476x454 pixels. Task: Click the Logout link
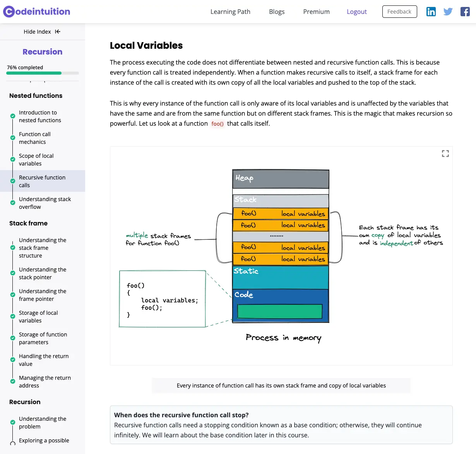pos(356,12)
